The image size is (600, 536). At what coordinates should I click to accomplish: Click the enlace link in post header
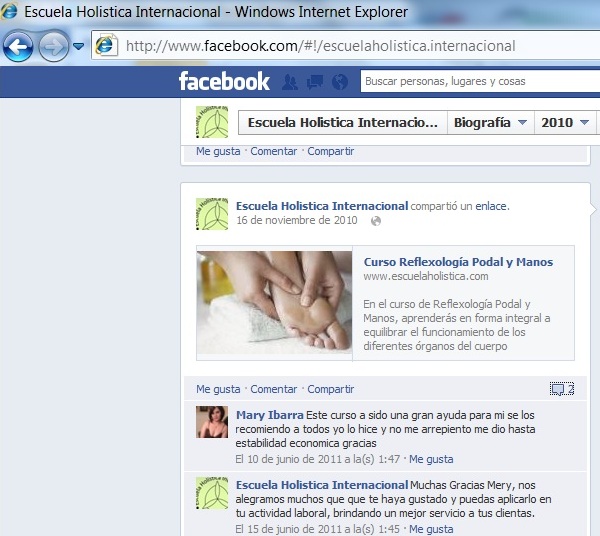491,206
